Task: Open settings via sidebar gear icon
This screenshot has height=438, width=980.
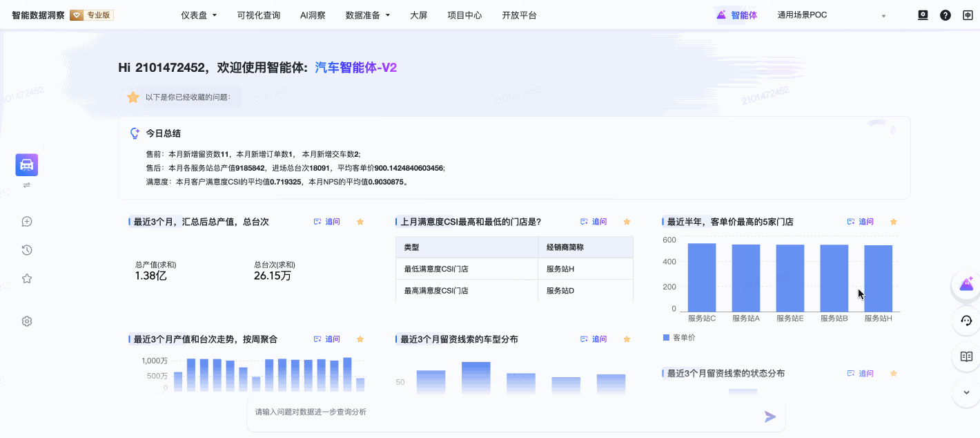Action: 26,321
